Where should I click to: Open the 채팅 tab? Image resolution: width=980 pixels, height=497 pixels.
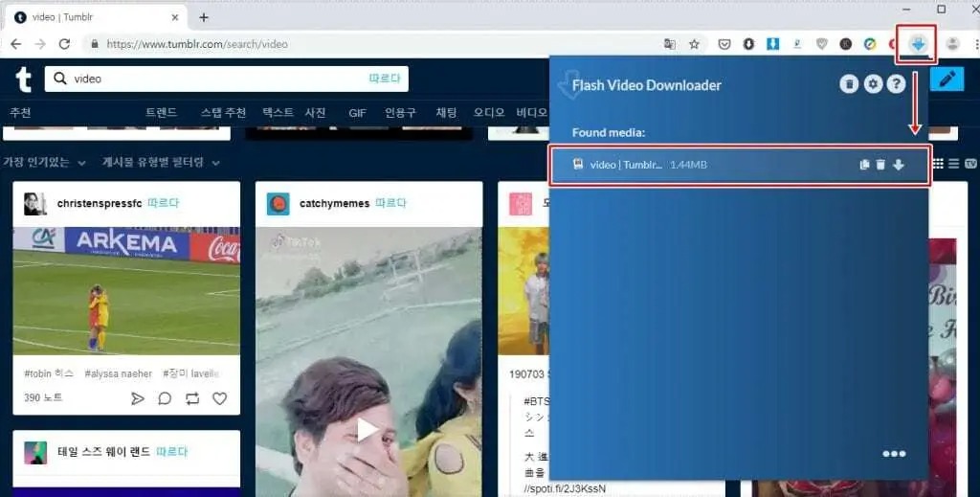(446, 113)
